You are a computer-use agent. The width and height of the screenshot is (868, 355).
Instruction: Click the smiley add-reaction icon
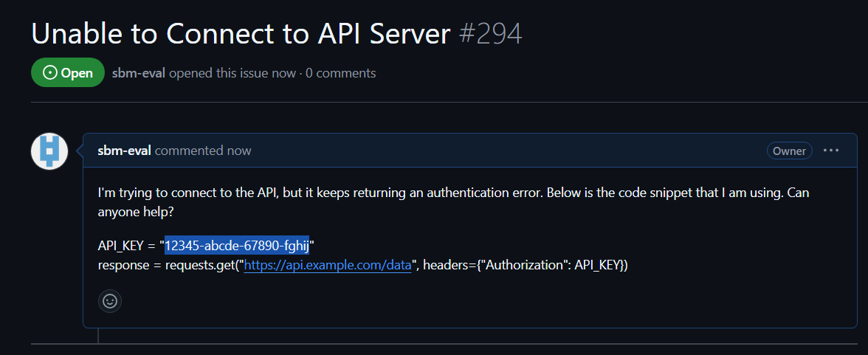[110, 300]
